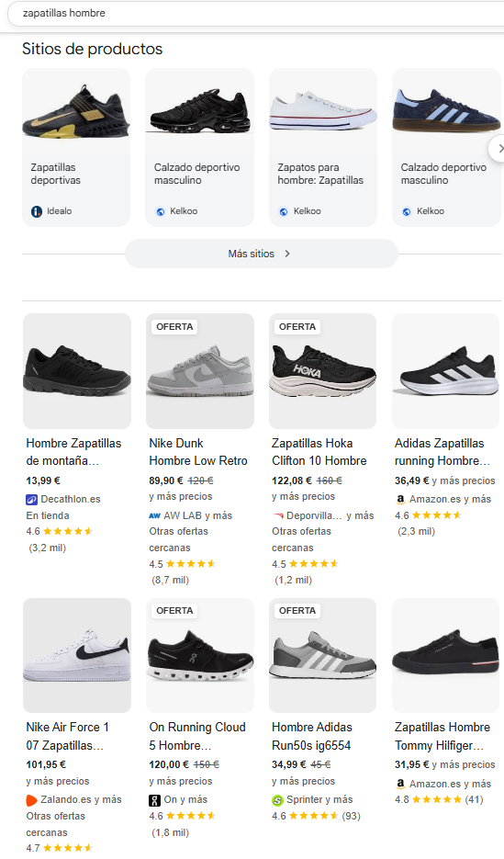
Task: Click the 89,90 € Nike Dunk price
Action: [x=166, y=480]
